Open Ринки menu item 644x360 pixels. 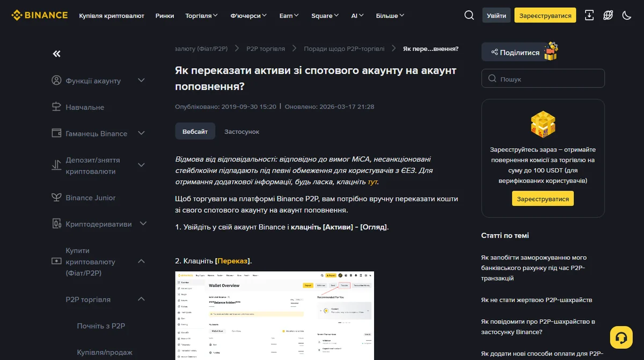coord(165,16)
